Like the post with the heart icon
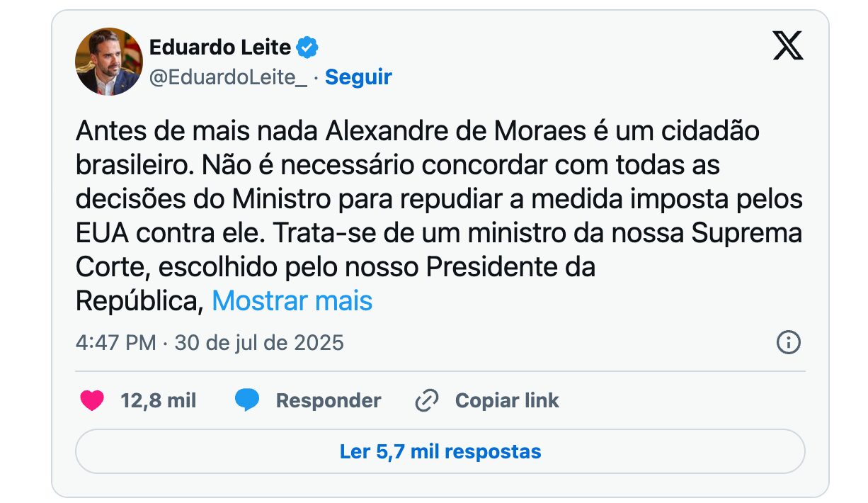This screenshot has height=503, width=868. (x=92, y=401)
